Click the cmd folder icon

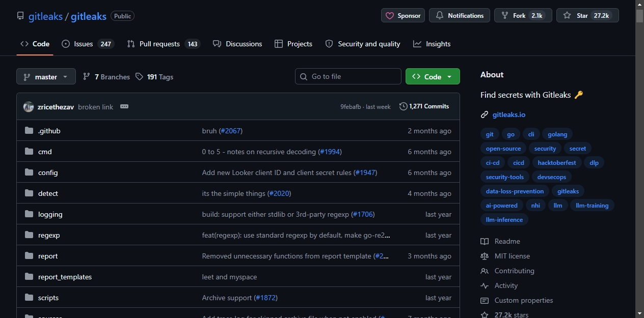pos(29,152)
